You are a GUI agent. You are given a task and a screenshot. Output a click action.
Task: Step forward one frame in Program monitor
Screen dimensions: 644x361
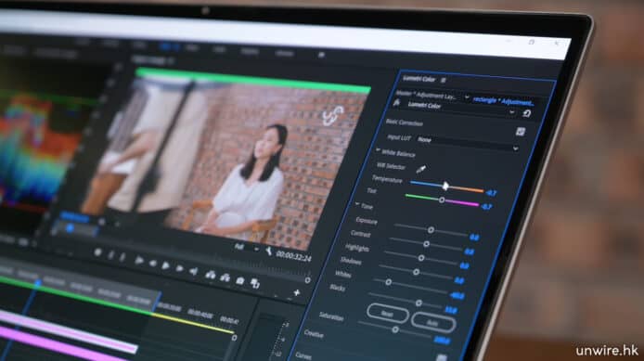point(179,268)
